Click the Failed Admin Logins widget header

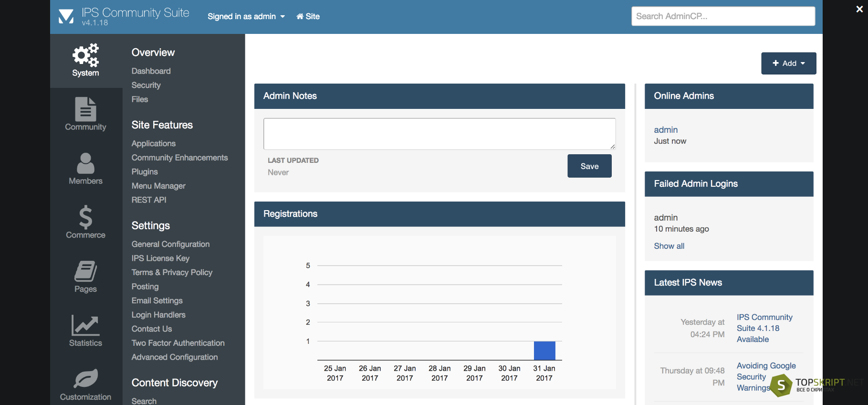(x=729, y=184)
